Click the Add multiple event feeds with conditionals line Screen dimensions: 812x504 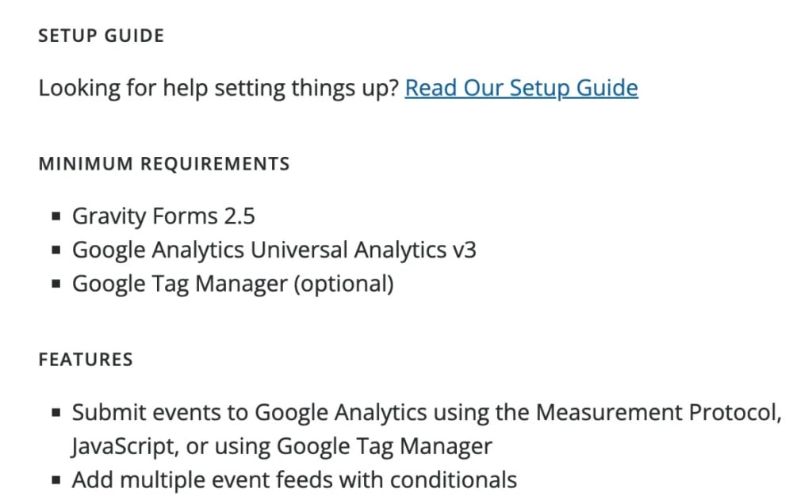pyautogui.click(x=294, y=480)
